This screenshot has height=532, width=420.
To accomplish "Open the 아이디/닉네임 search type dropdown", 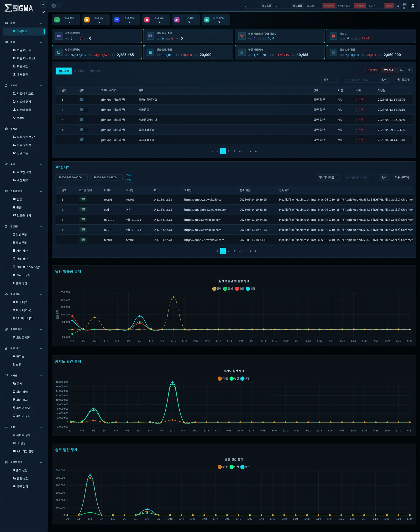I will pos(328,177).
